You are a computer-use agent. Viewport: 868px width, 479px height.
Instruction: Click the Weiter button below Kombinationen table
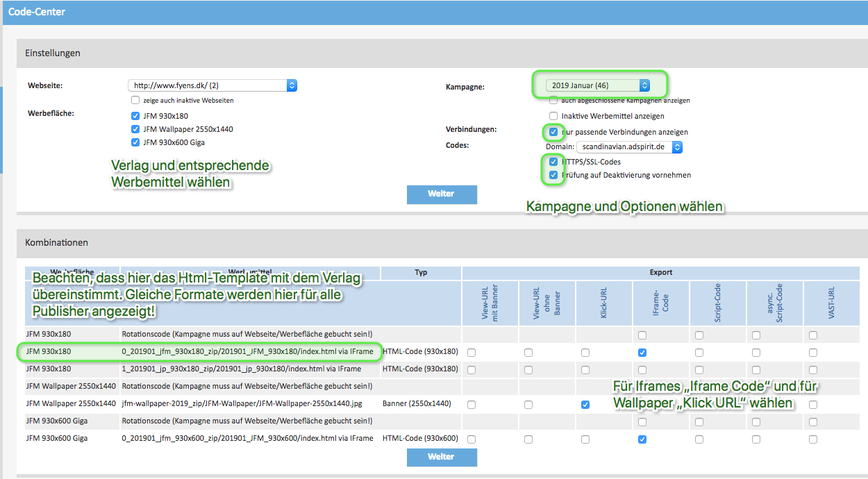point(442,457)
